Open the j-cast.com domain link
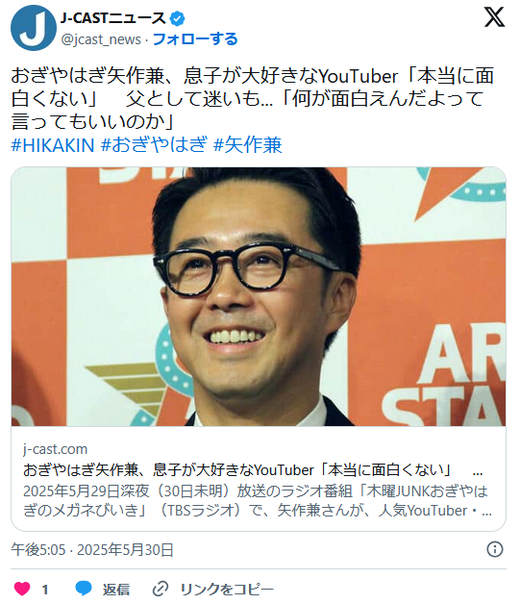 [x=55, y=449]
